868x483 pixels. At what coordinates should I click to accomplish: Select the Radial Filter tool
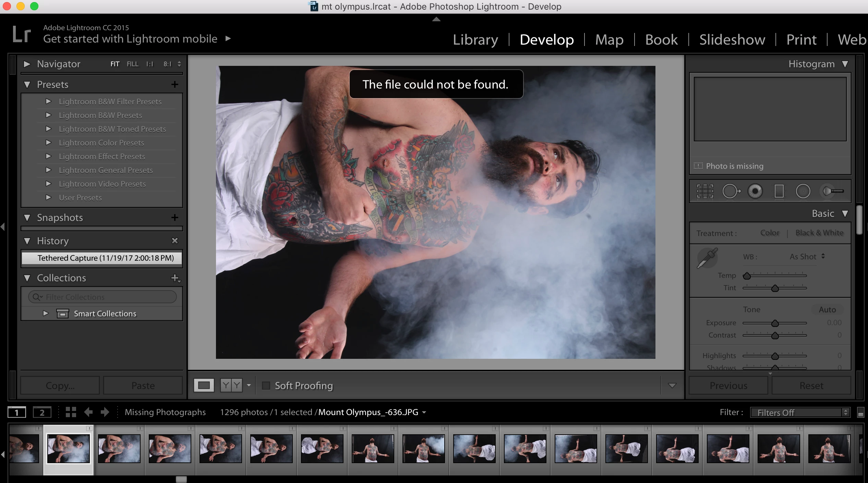pos(803,191)
